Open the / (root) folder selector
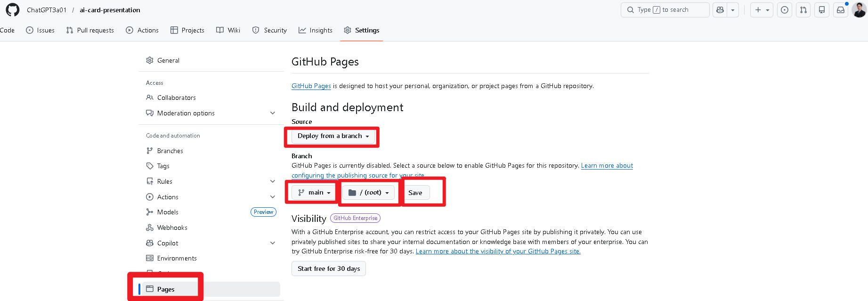868x301 pixels. tap(368, 193)
